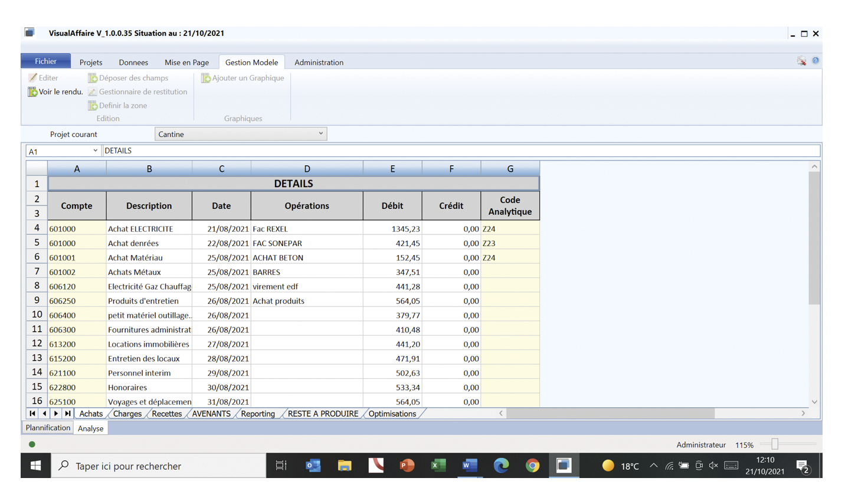This screenshot has width=845, height=504.
Task: Switch to the Plannification bottom tab
Action: coord(48,428)
